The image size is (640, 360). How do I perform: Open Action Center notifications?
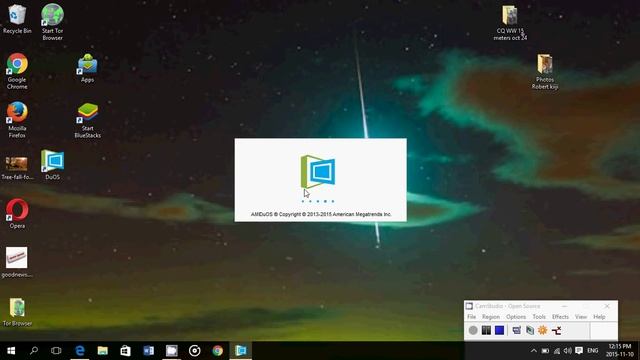579,351
